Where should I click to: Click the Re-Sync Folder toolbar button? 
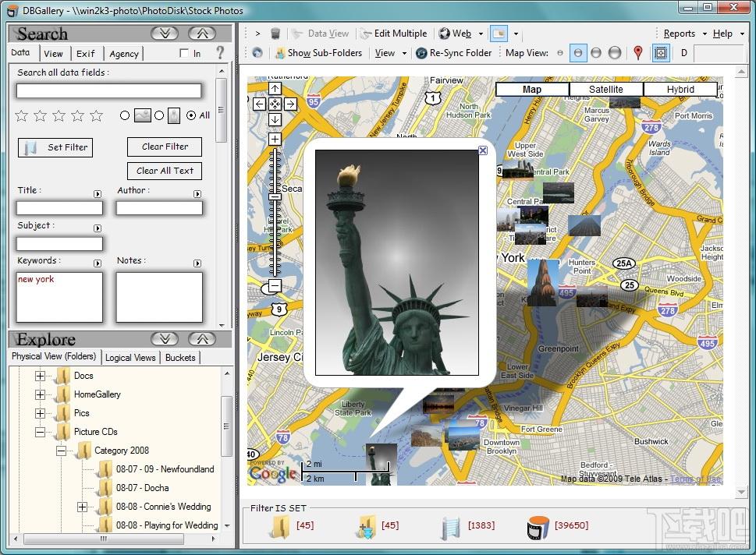click(453, 53)
